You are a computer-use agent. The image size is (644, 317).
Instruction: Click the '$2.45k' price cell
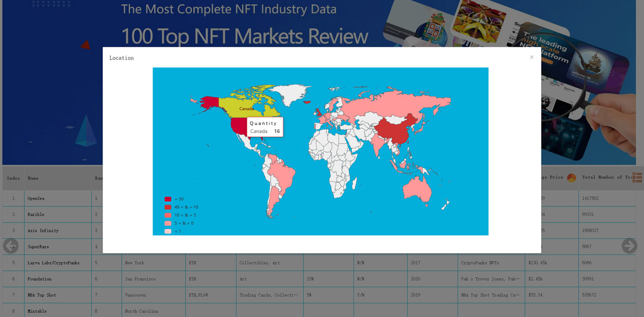pyautogui.click(x=552, y=279)
